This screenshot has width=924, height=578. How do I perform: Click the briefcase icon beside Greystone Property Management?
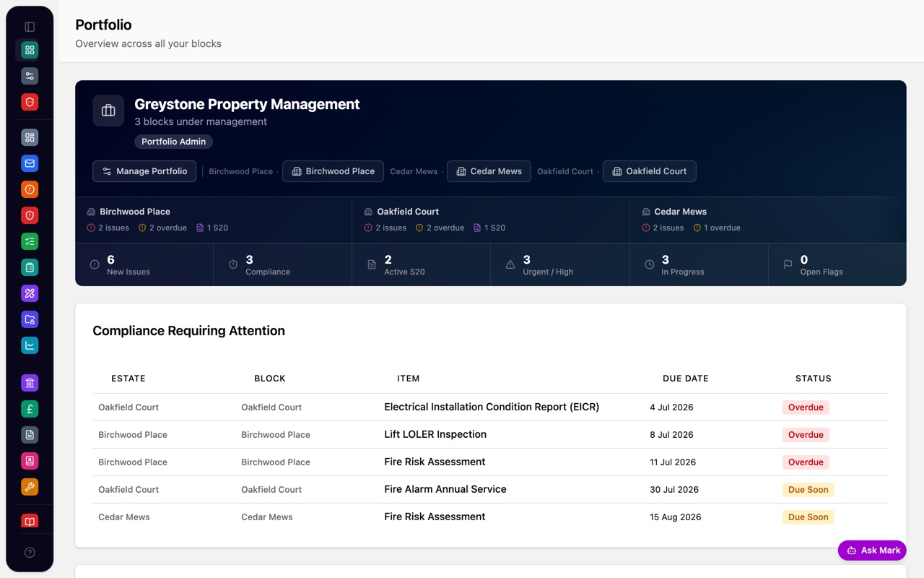pyautogui.click(x=108, y=111)
